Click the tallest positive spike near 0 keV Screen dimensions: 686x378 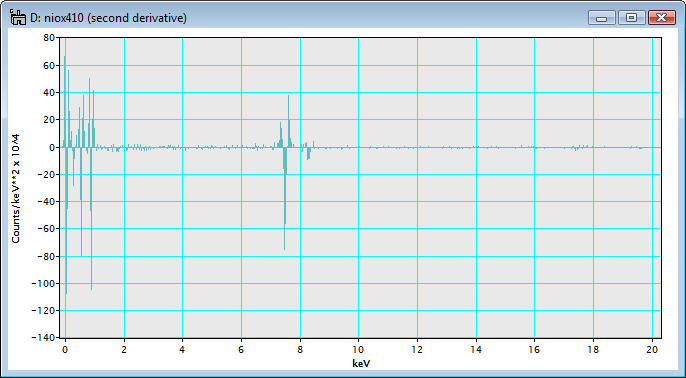tap(65, 102)
